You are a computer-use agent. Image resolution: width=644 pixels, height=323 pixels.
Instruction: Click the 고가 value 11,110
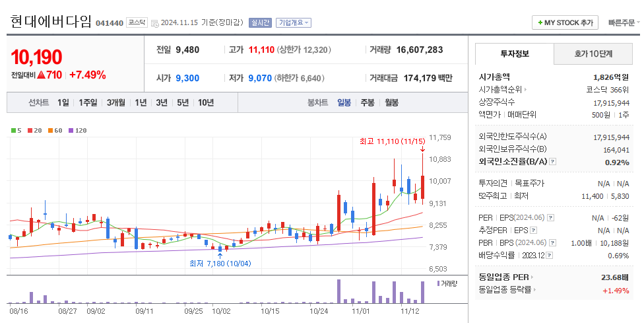261,50
